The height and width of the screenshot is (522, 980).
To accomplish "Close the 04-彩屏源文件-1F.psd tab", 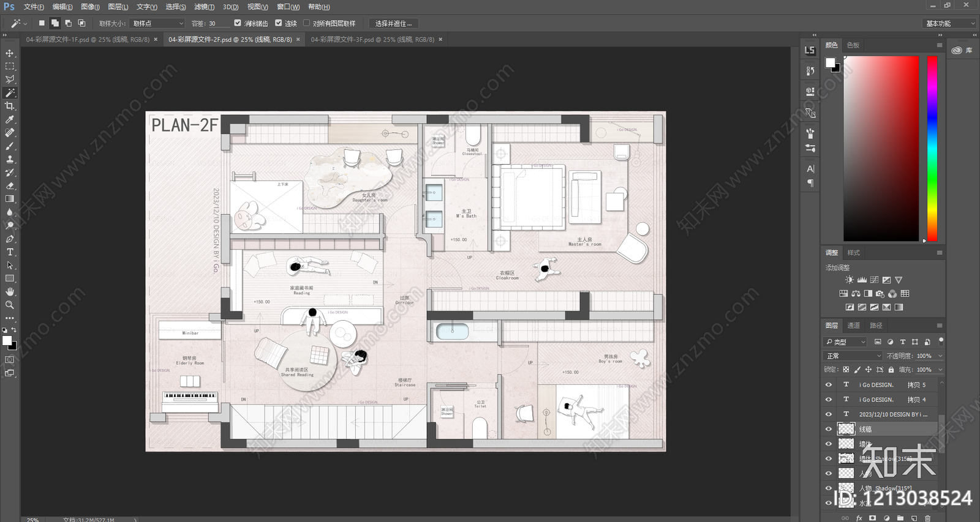I will [156, 39].
